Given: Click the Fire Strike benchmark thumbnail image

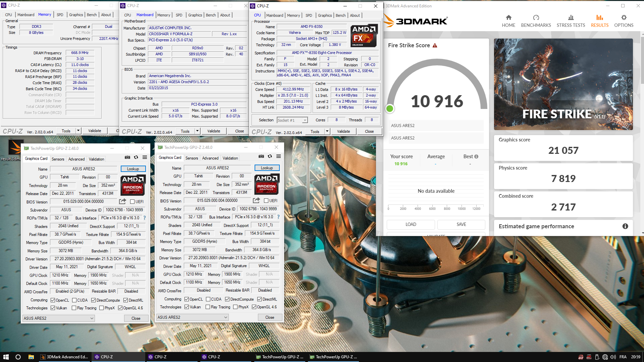Looking at the screenshot, I should 563,84.
